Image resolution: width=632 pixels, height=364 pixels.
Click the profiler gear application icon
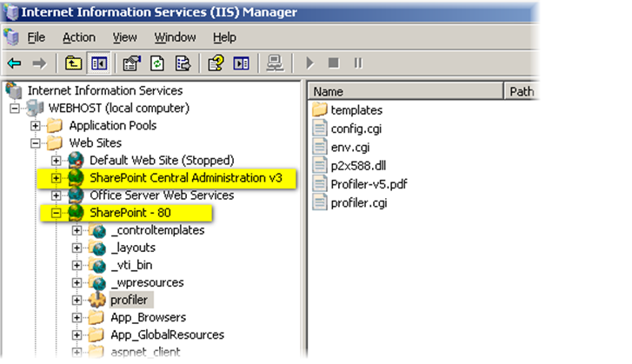pos(97,300)
